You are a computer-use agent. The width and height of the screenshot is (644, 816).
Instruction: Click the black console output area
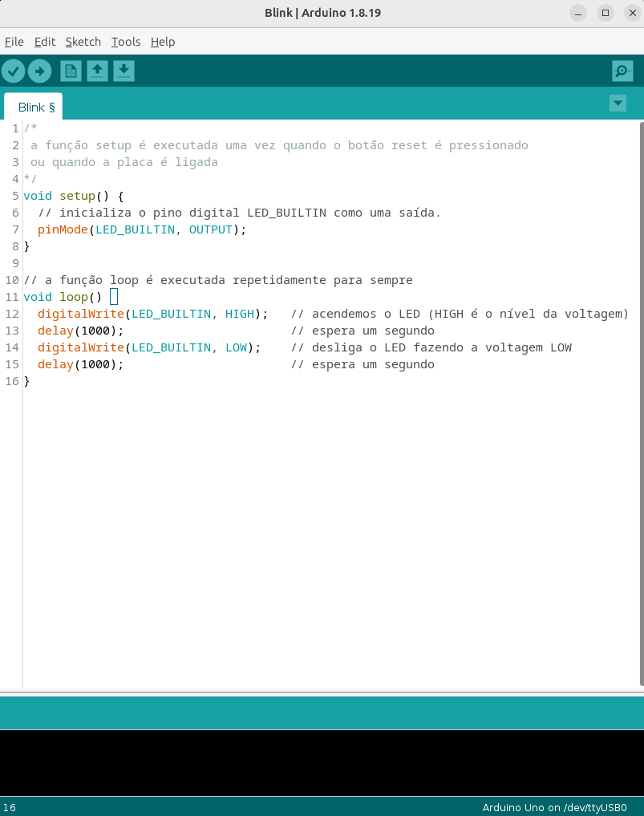click(321, 762)
